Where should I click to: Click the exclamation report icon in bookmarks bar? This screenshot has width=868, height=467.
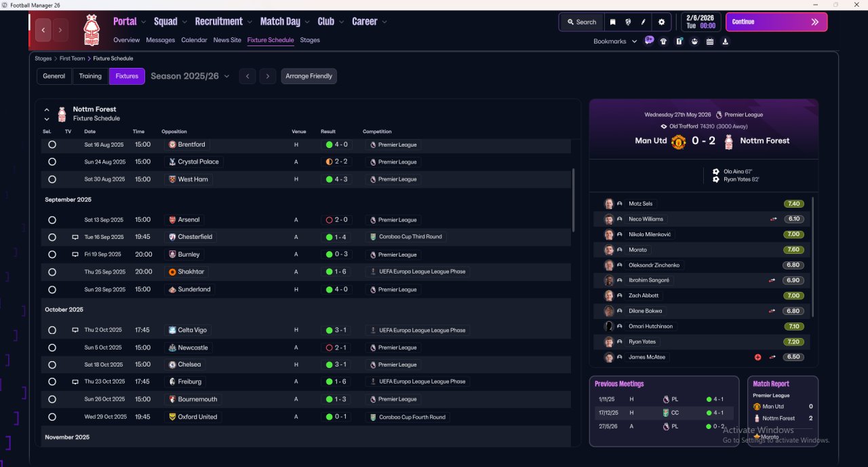679,41
